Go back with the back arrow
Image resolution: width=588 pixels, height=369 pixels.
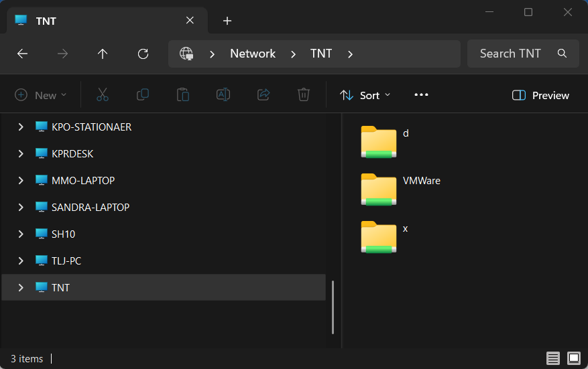coord(23,54)
